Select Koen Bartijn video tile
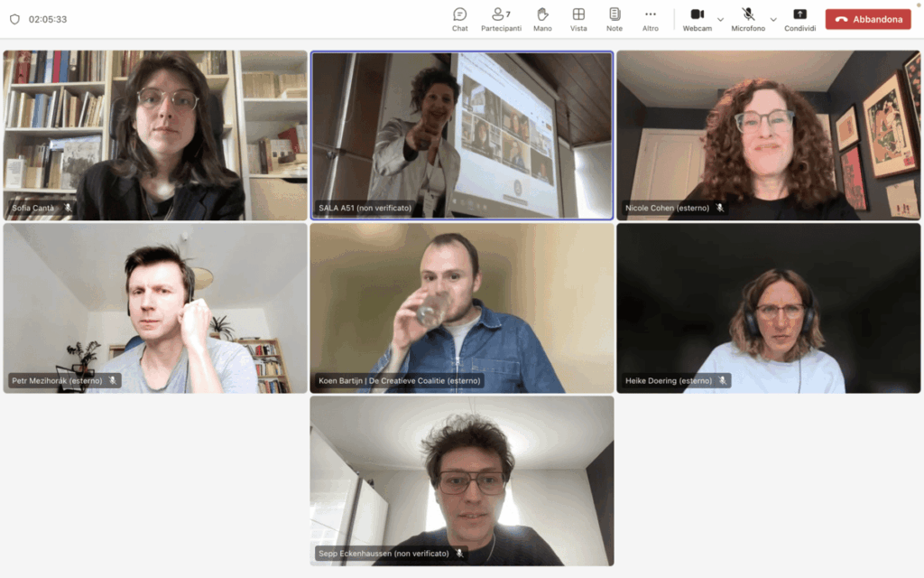This screenshot has height=578, width=924. pos(462,308)
